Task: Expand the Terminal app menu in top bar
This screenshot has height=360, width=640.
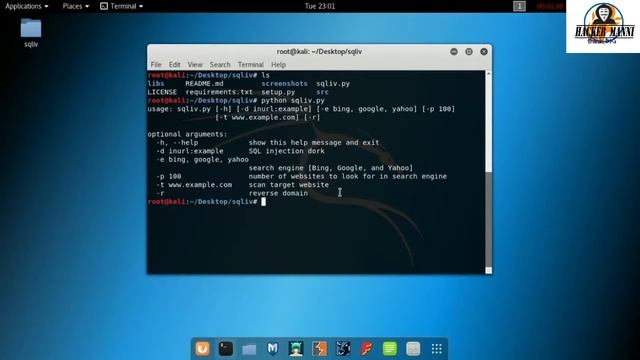Action: (x=122, y=6)
